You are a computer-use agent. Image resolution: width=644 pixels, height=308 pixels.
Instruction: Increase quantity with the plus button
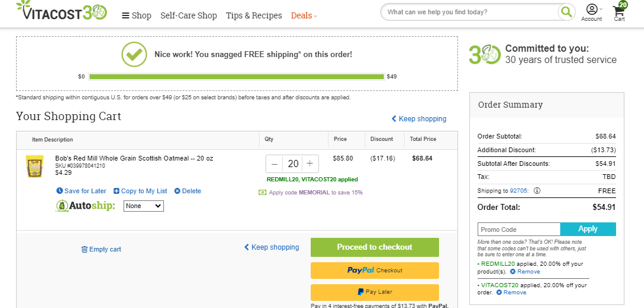pyautogui.click(x=310, y=164)
